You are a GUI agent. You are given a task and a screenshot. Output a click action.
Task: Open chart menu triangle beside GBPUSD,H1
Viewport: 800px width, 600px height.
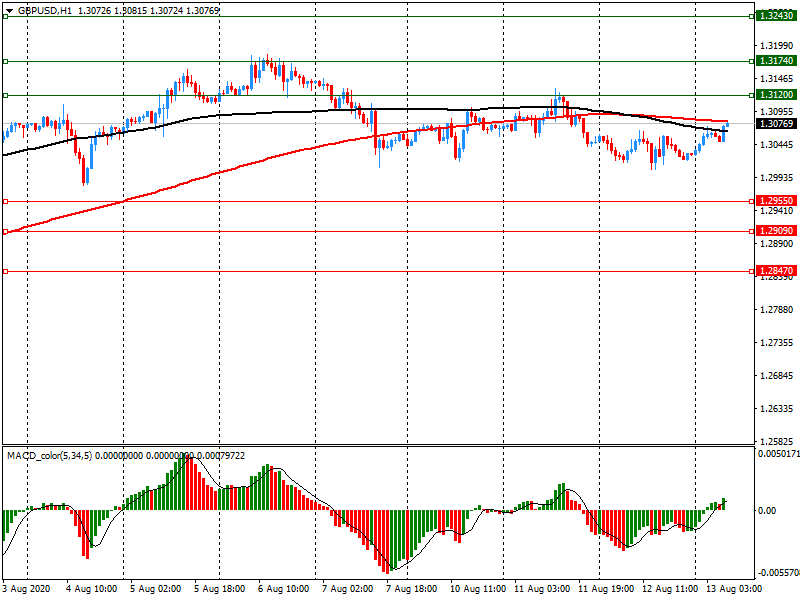[x=9, y=11]
